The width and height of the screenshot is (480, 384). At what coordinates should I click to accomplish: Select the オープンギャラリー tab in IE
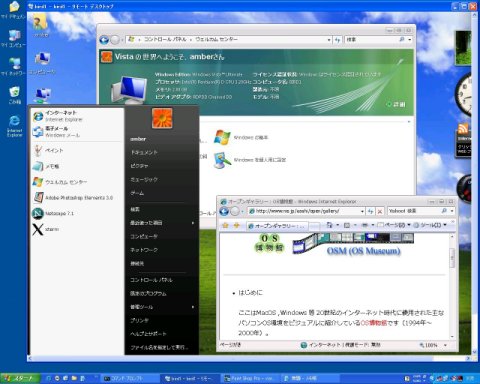point(277,226)
